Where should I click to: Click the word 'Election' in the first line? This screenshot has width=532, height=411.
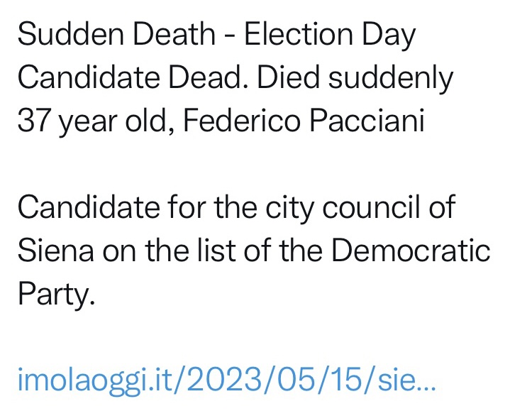[x=299, y=33]
